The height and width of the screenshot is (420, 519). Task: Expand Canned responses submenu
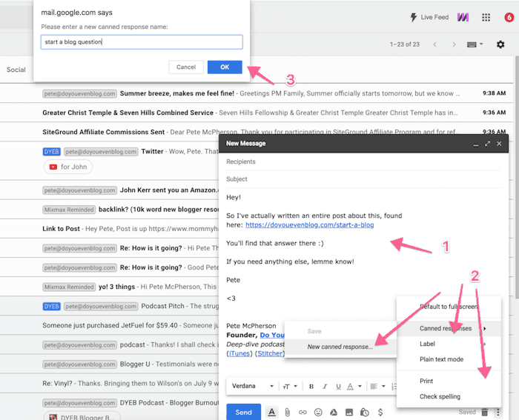tap(449, 328)
